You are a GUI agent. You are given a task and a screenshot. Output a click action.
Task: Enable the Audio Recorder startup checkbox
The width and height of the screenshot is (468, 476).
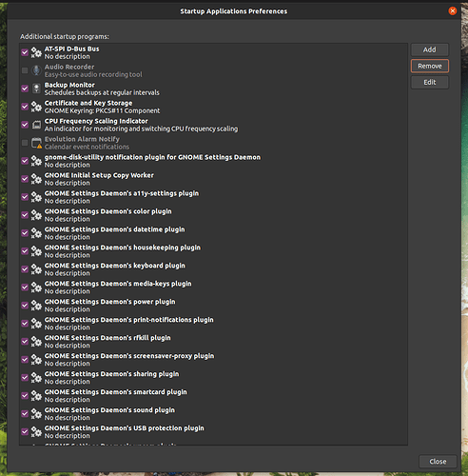click(25, 70)
